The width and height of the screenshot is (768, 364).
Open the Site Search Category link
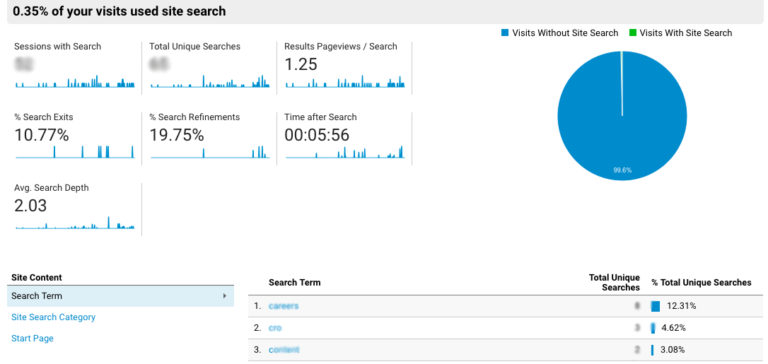tap(53, 317)
